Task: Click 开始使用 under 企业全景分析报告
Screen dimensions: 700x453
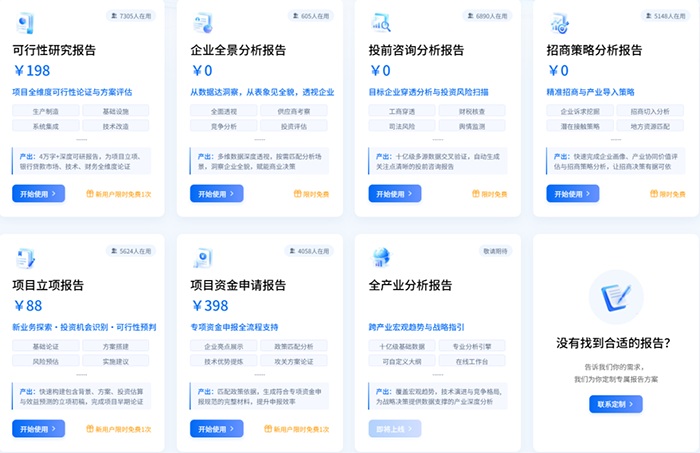Action: (x=217, y=194)
